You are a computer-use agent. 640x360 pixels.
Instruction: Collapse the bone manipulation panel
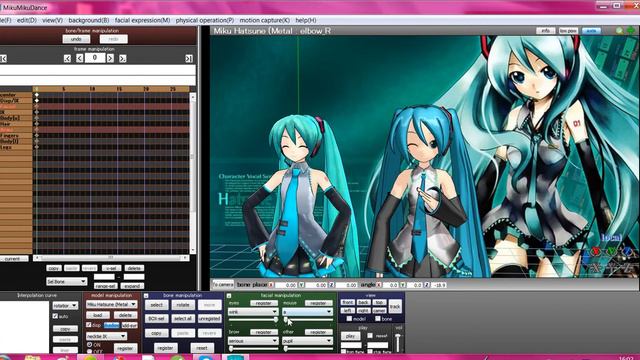tap(146, 296)
